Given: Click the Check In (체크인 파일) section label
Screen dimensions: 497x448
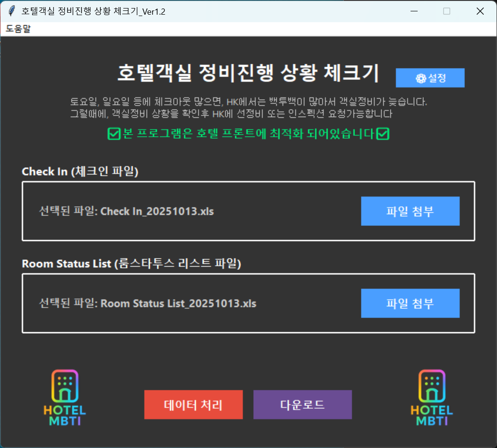Looking at the screenshot, I should (80, 172).
